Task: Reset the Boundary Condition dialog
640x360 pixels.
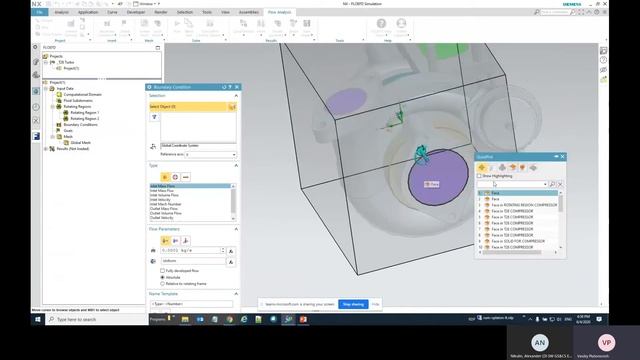Action: (224, 87)
